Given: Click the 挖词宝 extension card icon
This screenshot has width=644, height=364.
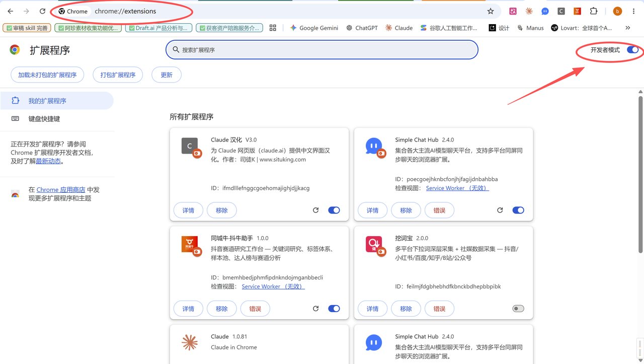Looking at the screenshot, I should [374, 245].
